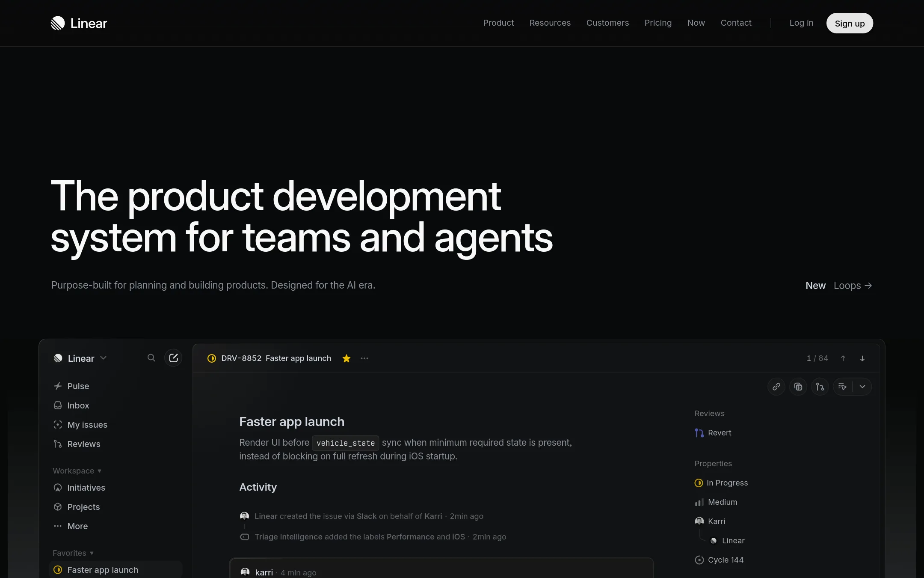Open the Linear workspace switcher dropdown

pyautogui.click(x=80, y=358)
